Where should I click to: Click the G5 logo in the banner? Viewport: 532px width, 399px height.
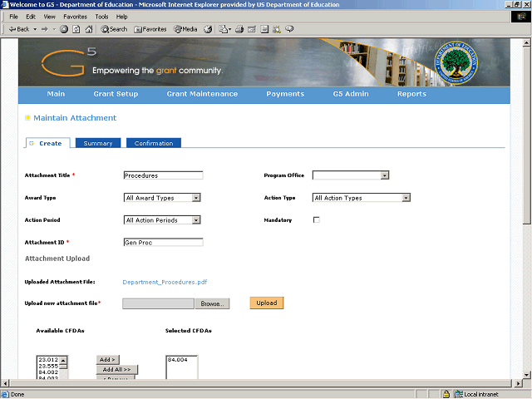(69, 62)
